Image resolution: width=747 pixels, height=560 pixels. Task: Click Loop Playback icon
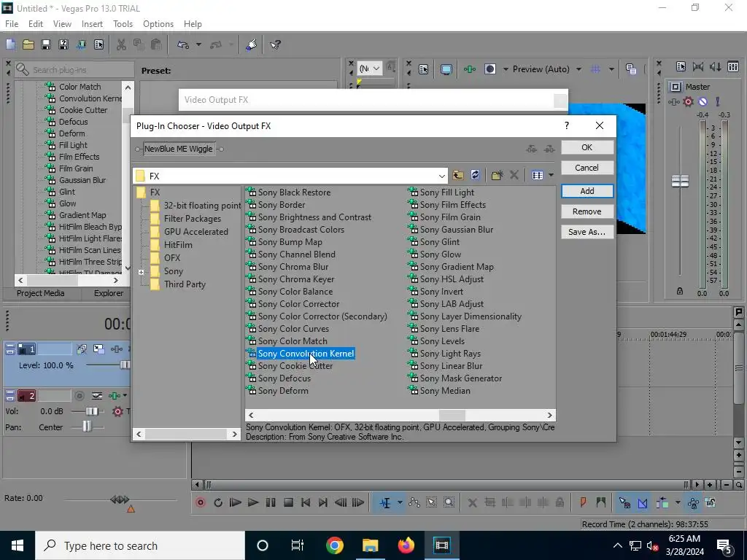click(x=218, y=502)
